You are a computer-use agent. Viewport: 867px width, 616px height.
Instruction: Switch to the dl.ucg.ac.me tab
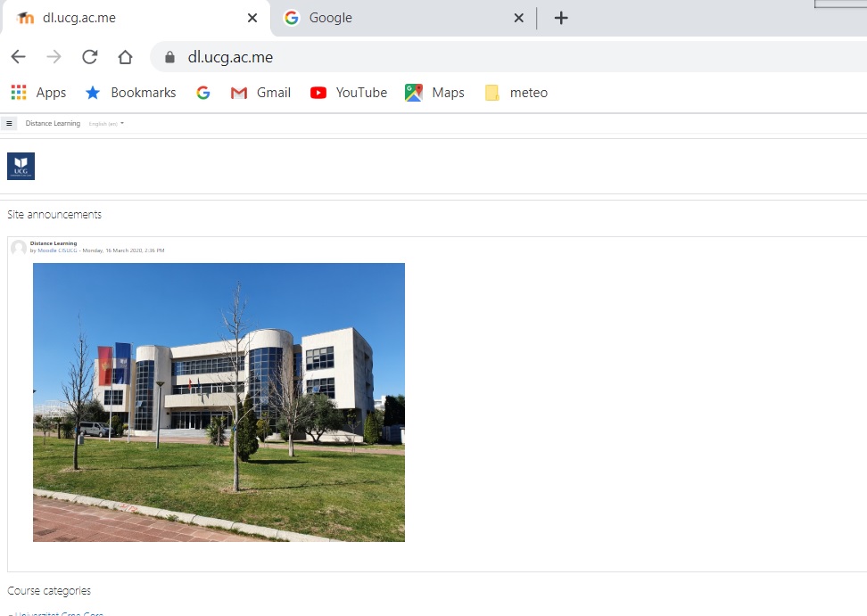point(136,18)
